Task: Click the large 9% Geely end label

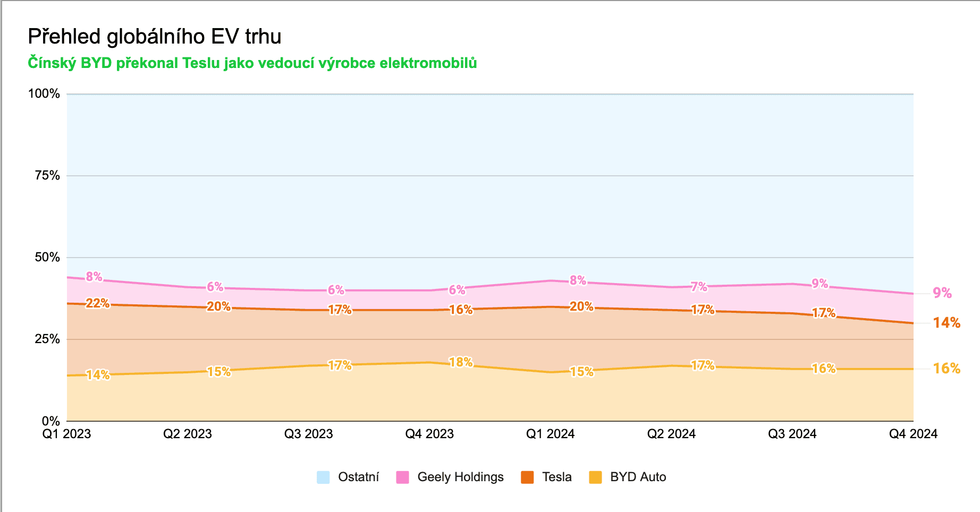Action: [x=942, y=293]
